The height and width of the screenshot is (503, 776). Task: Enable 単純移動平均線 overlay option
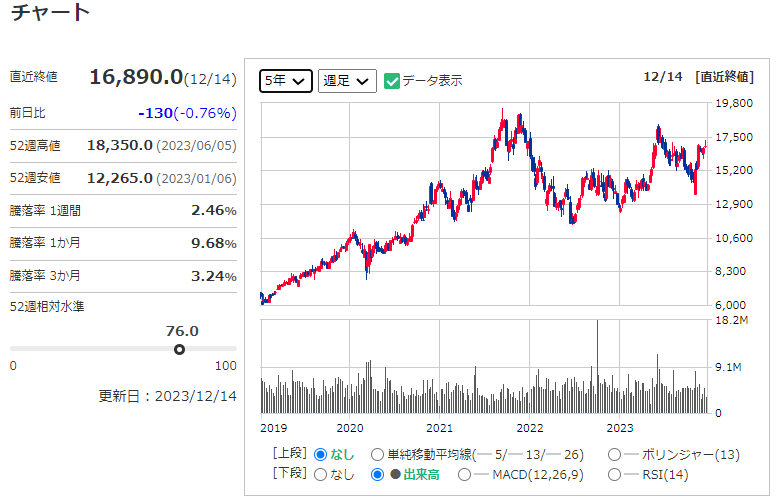pyautogui.click(x=377, y=454)
